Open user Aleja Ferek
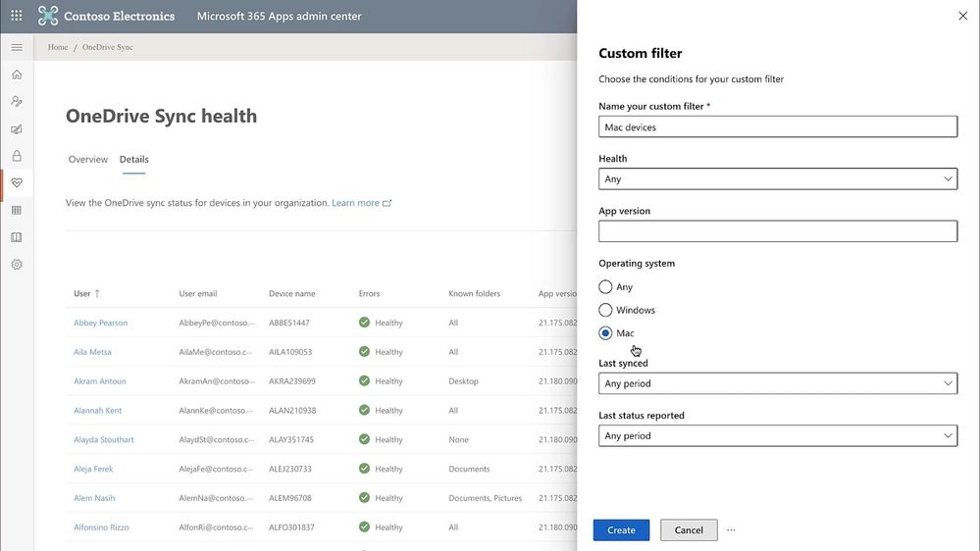Viewport: 980px width, 551px height. (93, 470)
